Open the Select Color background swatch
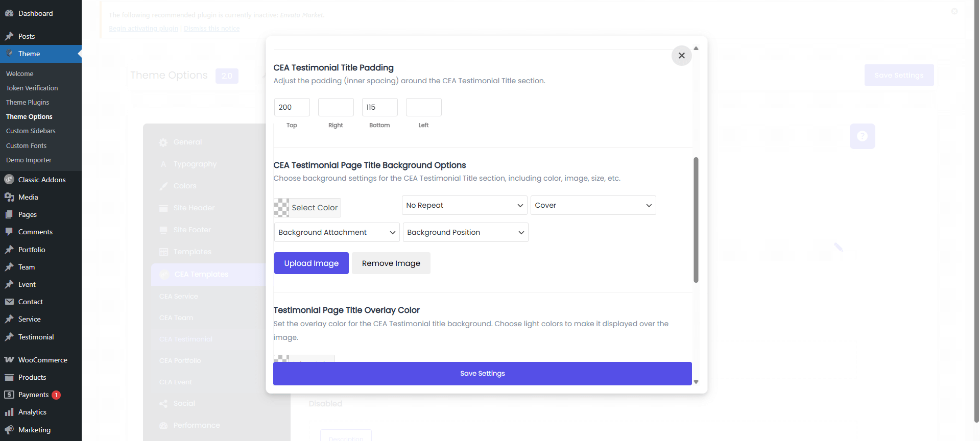The width and height of the screenshot is (980, 441). [x=307, y=208]
